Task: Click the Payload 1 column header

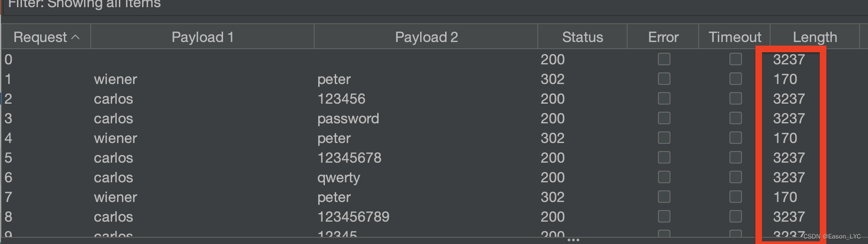Action: click(202, 37)
